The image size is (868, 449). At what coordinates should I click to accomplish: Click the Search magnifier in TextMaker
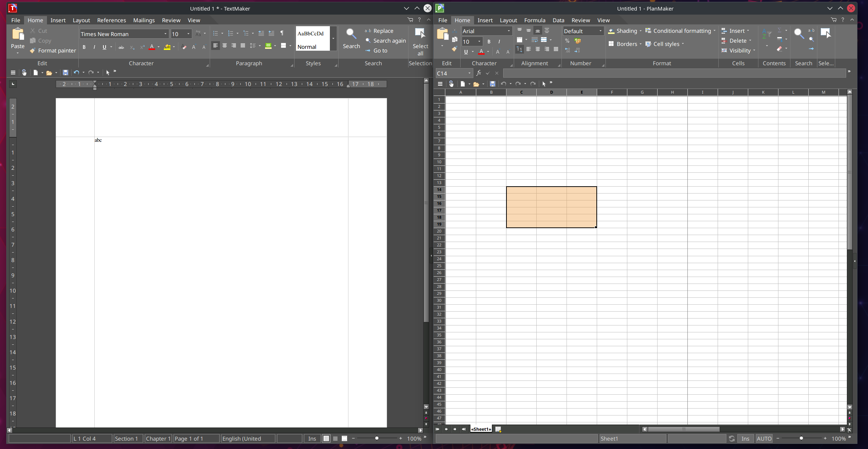(x=351, y=34)
